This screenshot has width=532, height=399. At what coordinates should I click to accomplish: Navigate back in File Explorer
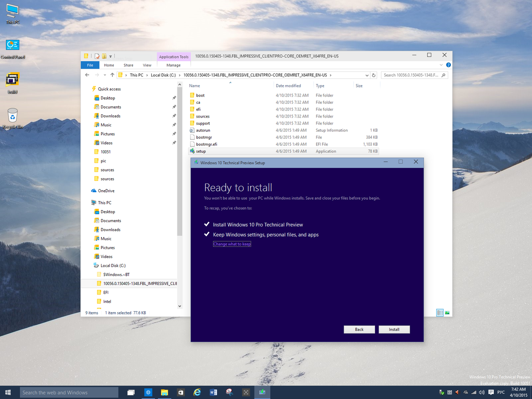(87, 75)
